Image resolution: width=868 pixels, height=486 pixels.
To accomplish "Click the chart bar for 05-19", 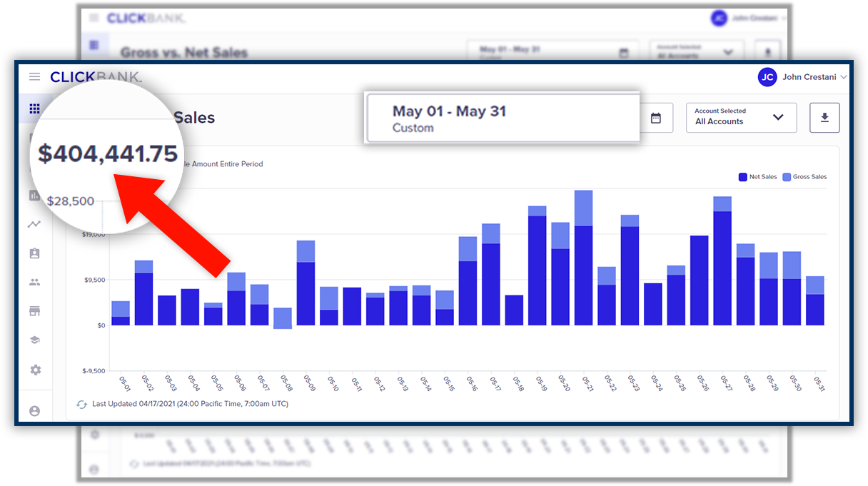I will click(538, 265).
